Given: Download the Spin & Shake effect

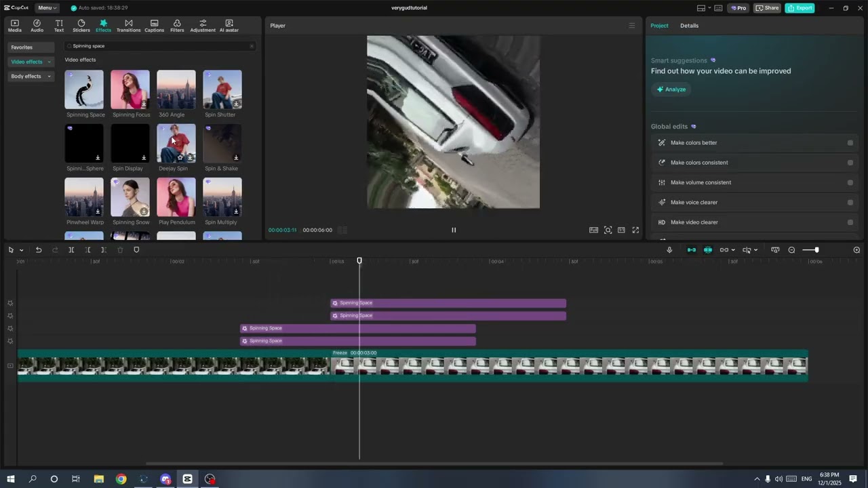Looking at the screenshot, I should pos(236,158).
